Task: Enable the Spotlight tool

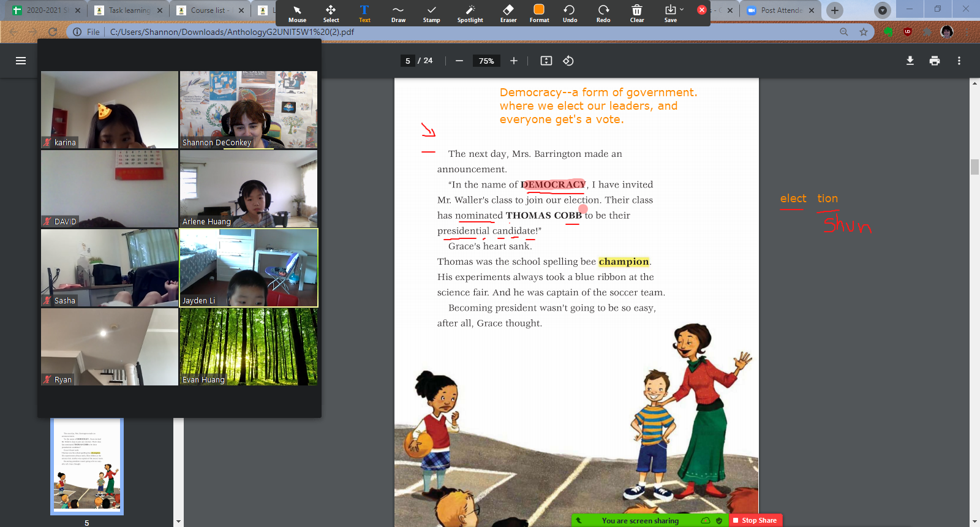Action: tap(470, 13)
